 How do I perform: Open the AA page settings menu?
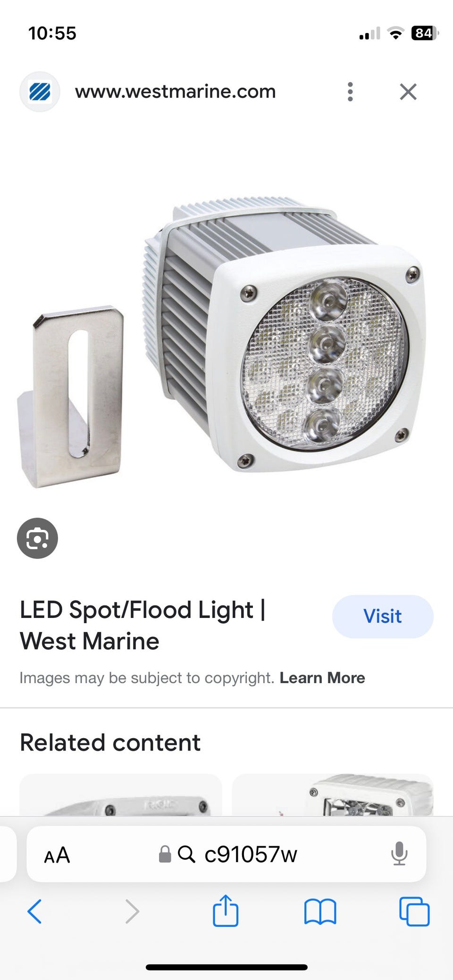(57, 855)
